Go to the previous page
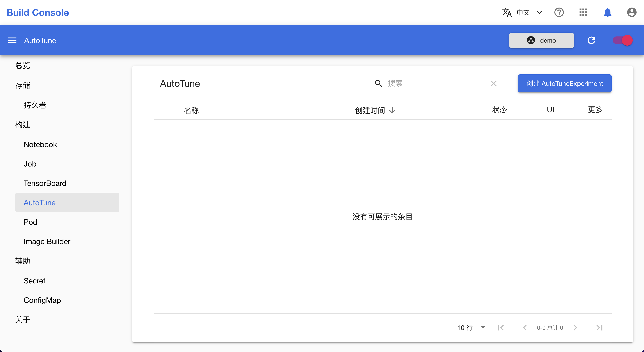Viewport: 644px width, 352px height. click(525, 328)
